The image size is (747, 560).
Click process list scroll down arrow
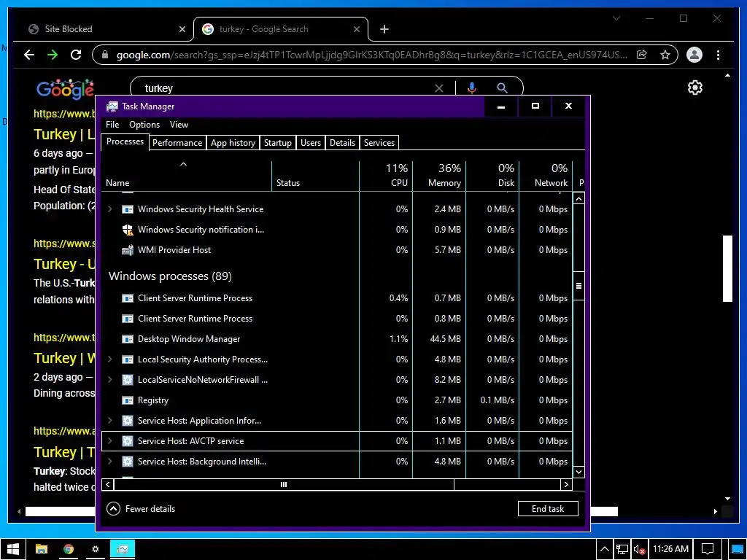pos(578,472)
